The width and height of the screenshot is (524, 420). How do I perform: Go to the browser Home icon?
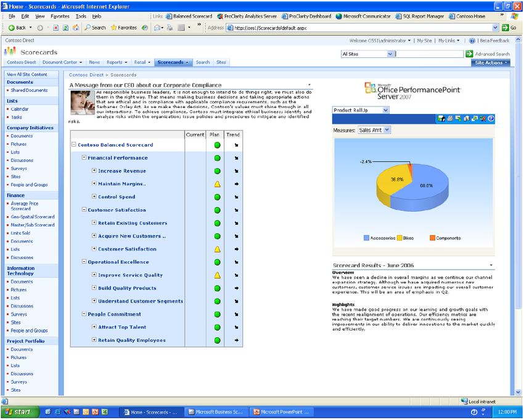pos(76,28)
